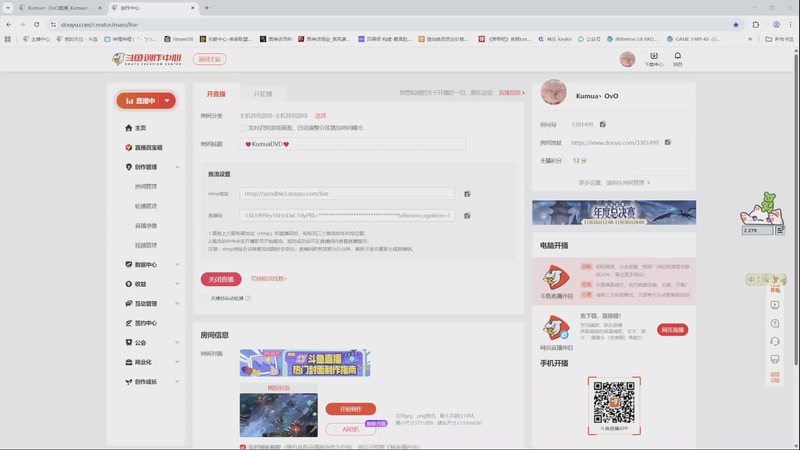Click the bookmark star in address bar
The image size is (800, 450).
736,24
